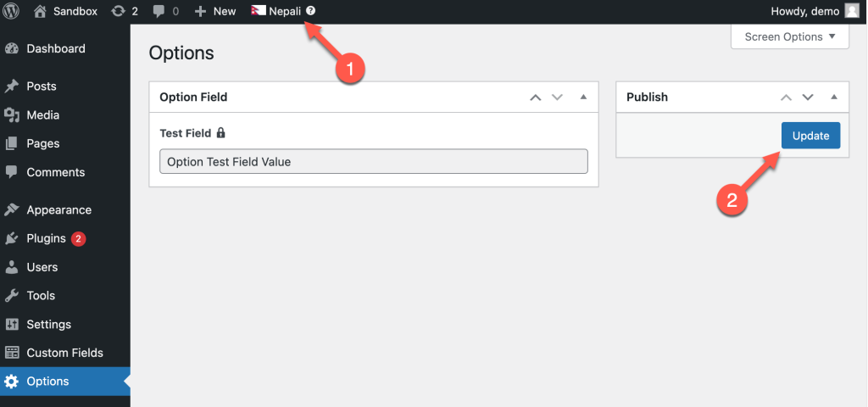
Task: Click the WordPress logo icon
Action: (x=11, y=11)
